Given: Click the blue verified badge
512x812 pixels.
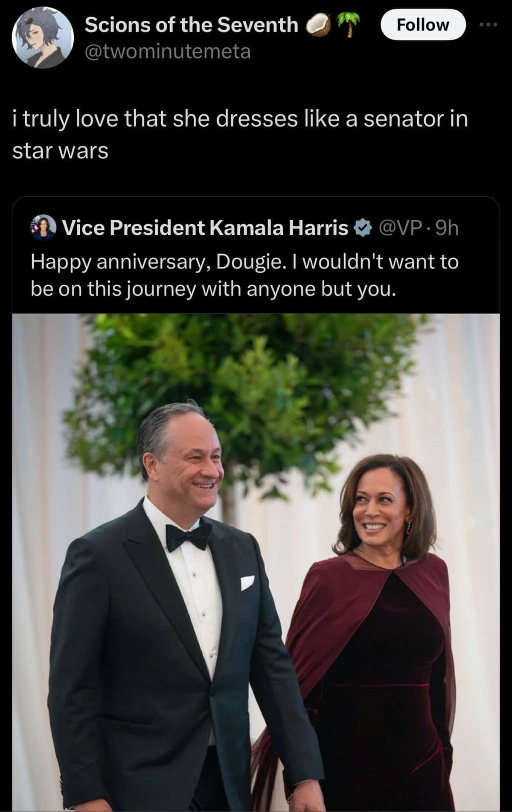Looking at the screenshot, I should [363, 228].
